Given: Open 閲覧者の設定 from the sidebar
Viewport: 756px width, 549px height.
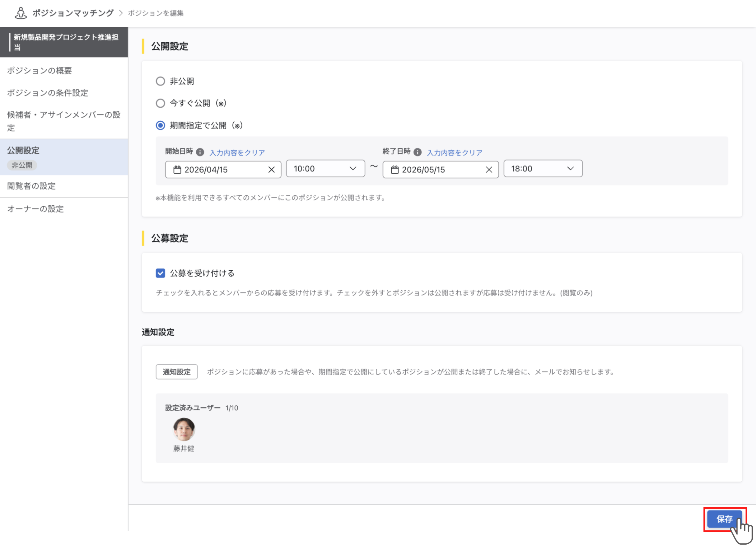Looking at the screenshot, I should pyautogui.click(x=31, y=186).
